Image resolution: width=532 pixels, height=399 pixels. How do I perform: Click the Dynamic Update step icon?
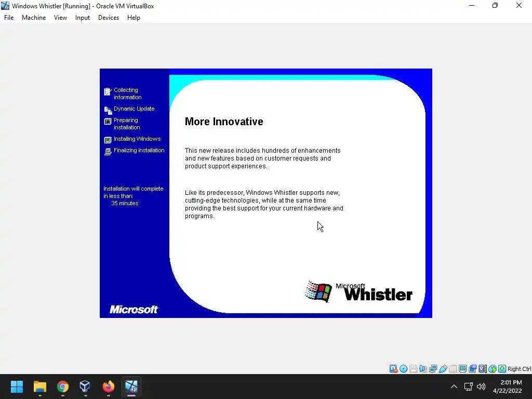[108, 110]
